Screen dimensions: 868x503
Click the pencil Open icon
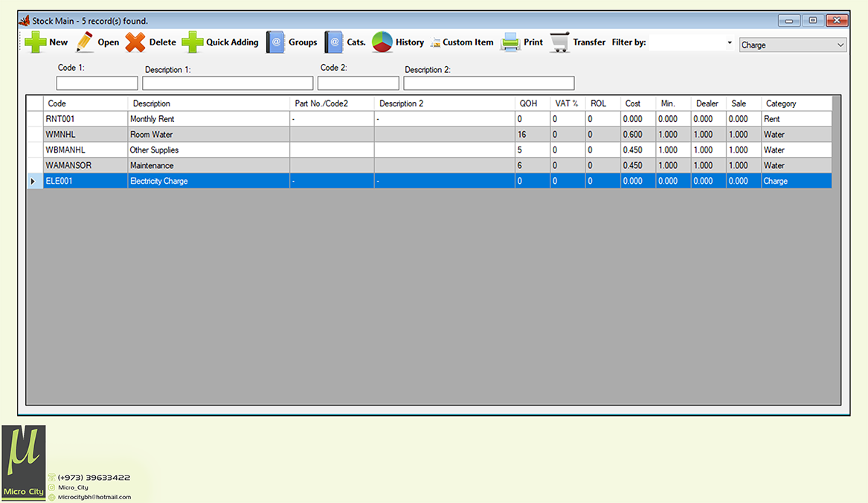tap(85, 42)
